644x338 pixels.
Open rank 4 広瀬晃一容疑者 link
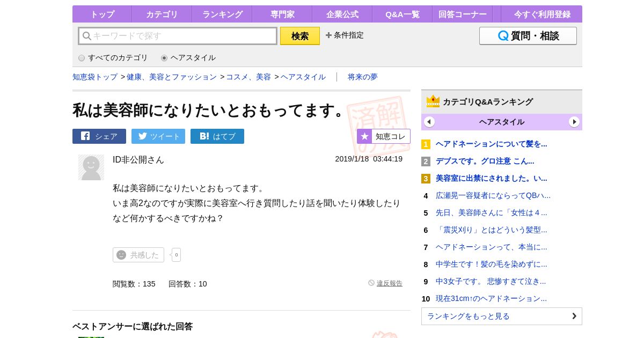493,195
